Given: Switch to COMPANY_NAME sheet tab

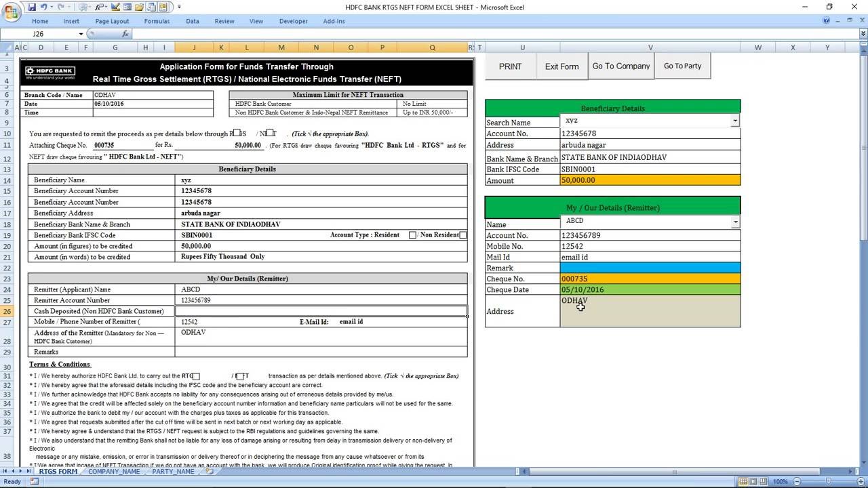Looking at the screenshot, I should [114, 472].
